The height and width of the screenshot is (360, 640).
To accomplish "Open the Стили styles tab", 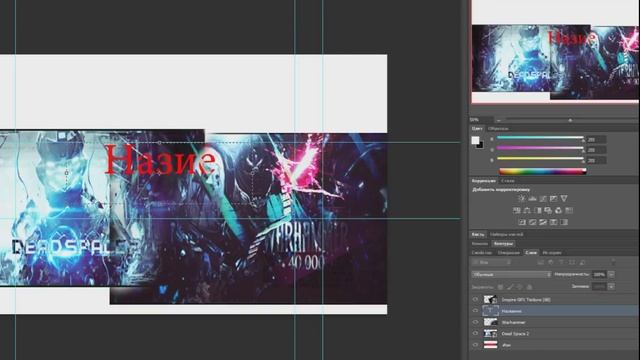I will pos(508,180).
